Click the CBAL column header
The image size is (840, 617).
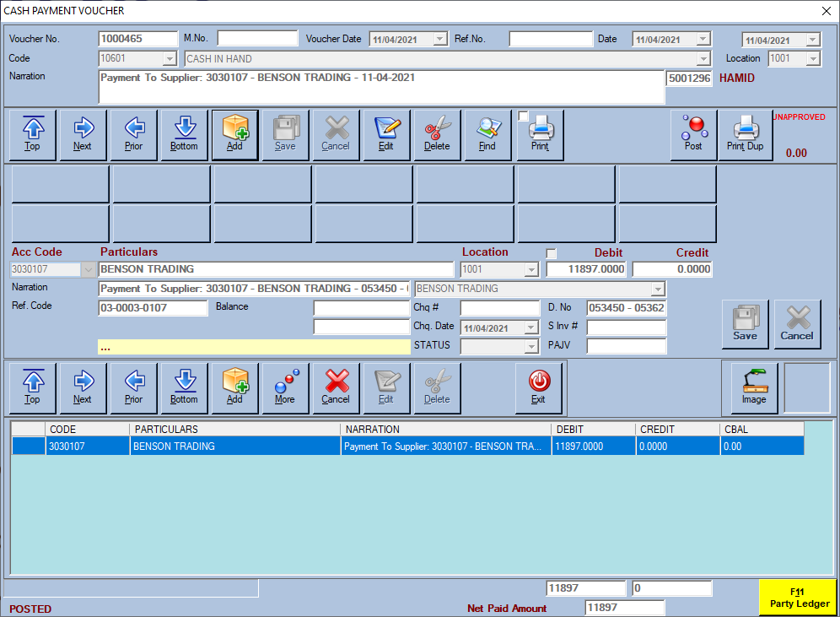tap(762, 430)
